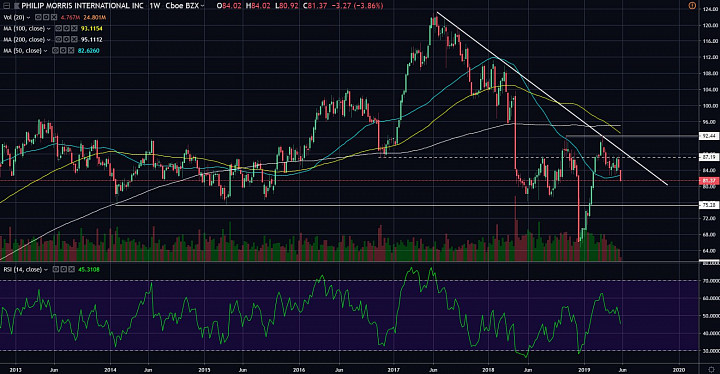Select the 92.44 price label on the axis
The height and width of the screenshot is (374, 720).
click(x=709, y=136)
